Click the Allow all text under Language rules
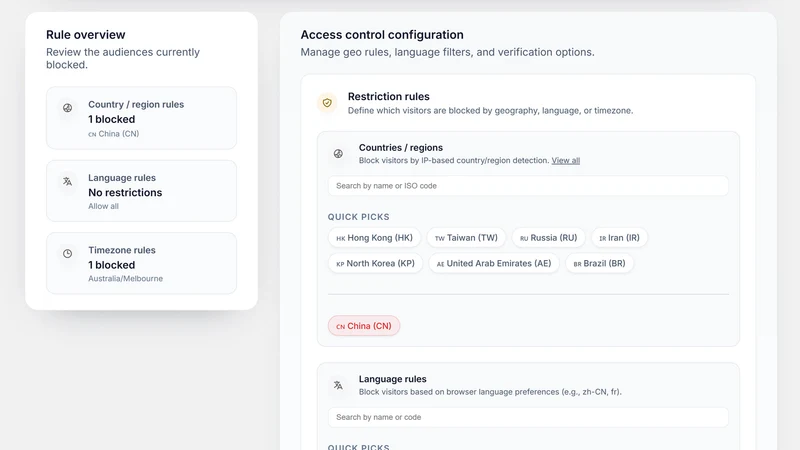The height and width of the screenshot is (450, 800). tap(103, 206)
